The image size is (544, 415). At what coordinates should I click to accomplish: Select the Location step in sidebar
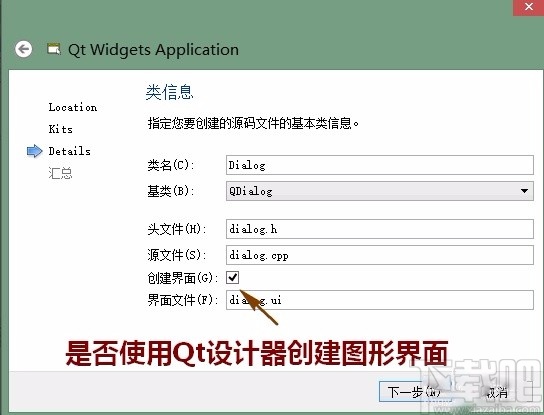point(73,107)
